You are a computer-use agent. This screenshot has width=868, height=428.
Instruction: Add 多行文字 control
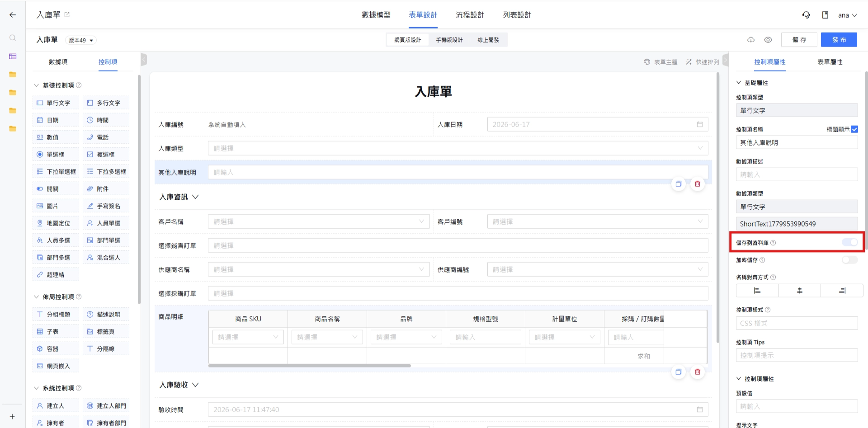(106, 103)
